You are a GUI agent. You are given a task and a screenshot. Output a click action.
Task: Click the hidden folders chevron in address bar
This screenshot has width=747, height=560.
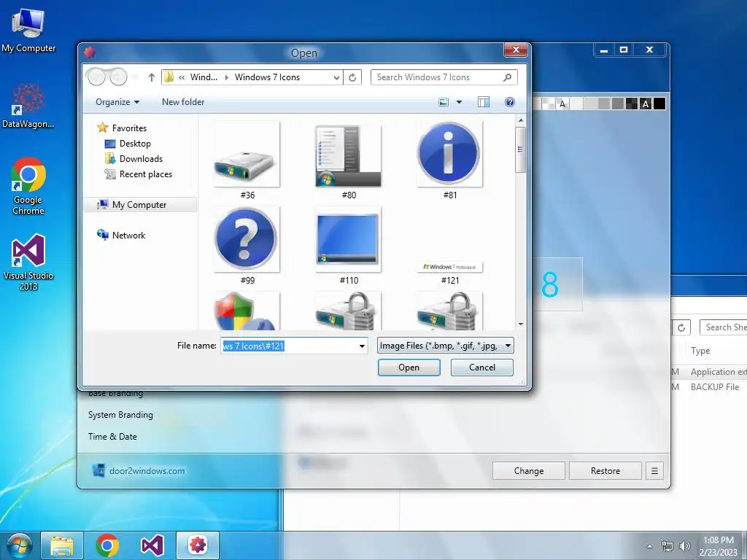(x=182, y=77)
